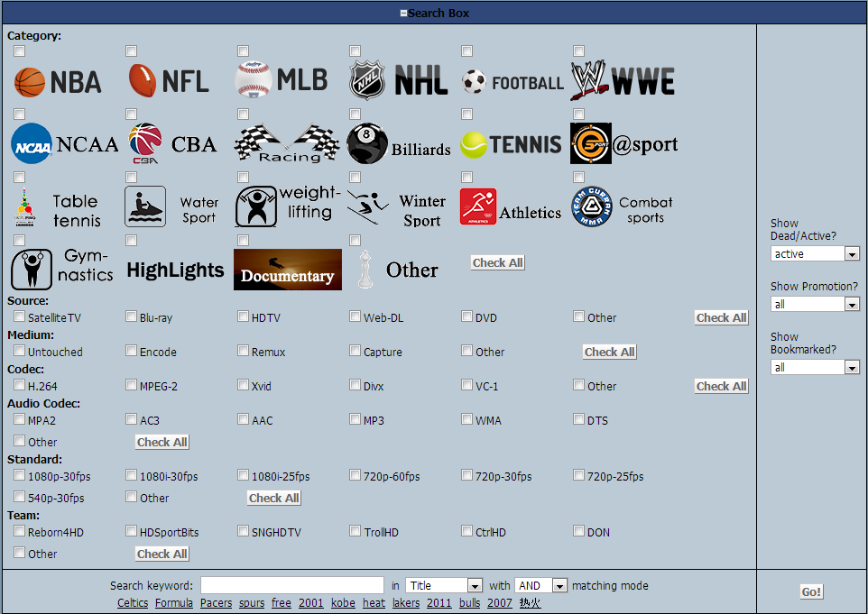This screenshot has height=614, width=868.
Task: Click the CBA category logo
Action: [x=172, y=144]
